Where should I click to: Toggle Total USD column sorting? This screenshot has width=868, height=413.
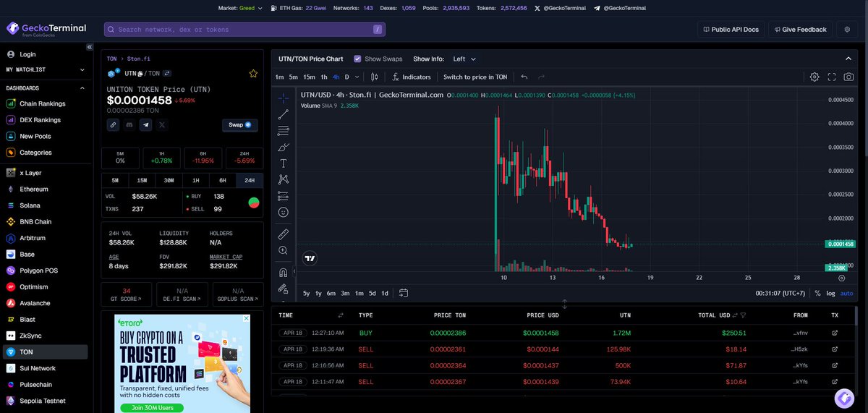[x=735, y=315]
